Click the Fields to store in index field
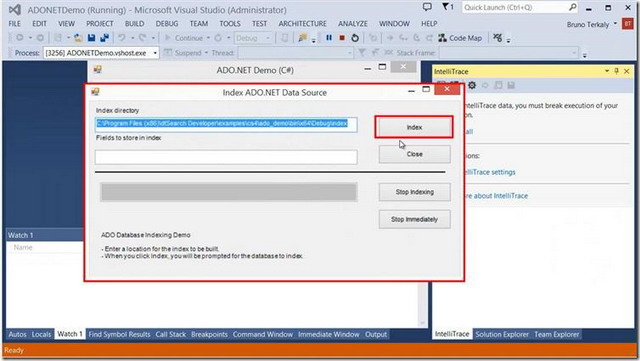640x361 pixels. (x=226, y=157)
